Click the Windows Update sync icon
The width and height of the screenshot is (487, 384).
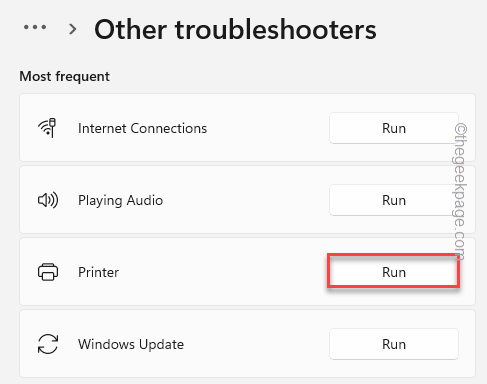pyautogui.click(x=48, y=344)
